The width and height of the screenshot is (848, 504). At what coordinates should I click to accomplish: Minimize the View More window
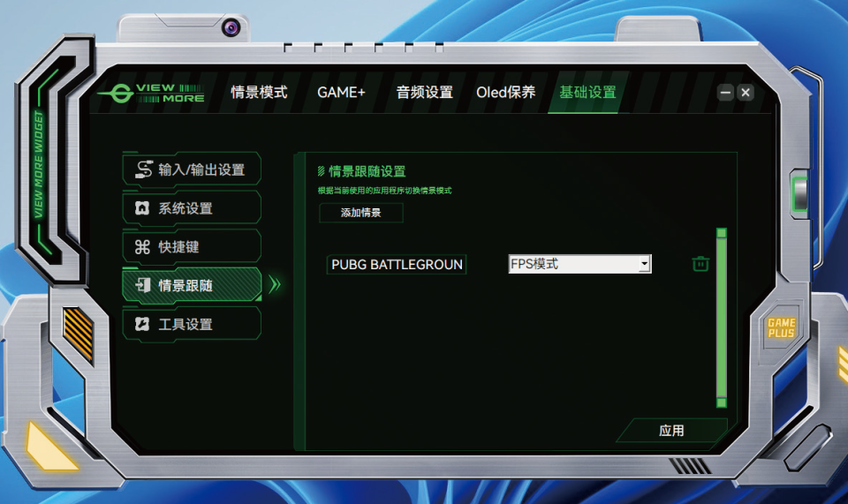[725, 93]
